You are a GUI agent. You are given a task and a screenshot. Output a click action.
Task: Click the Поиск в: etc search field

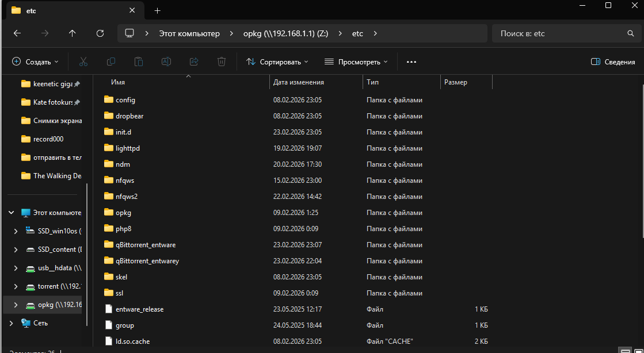pyautogui.click(x=558, y=33)
